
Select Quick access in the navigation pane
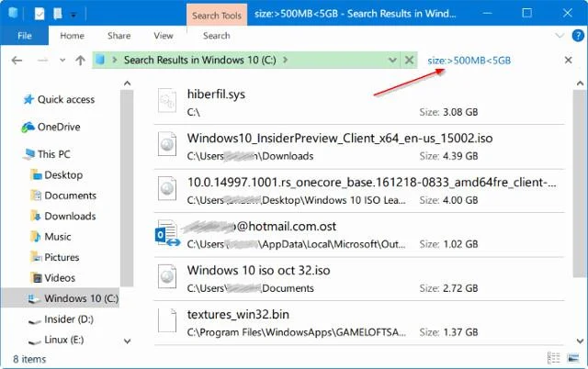tap(66, 100)
